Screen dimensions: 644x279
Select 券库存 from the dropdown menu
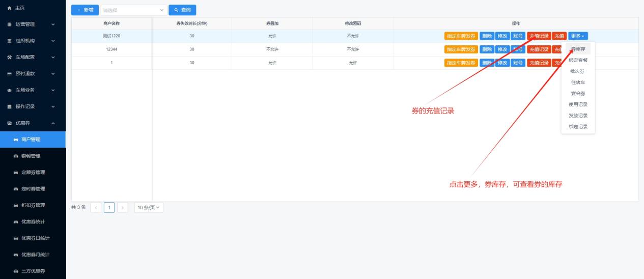[578, 49]
